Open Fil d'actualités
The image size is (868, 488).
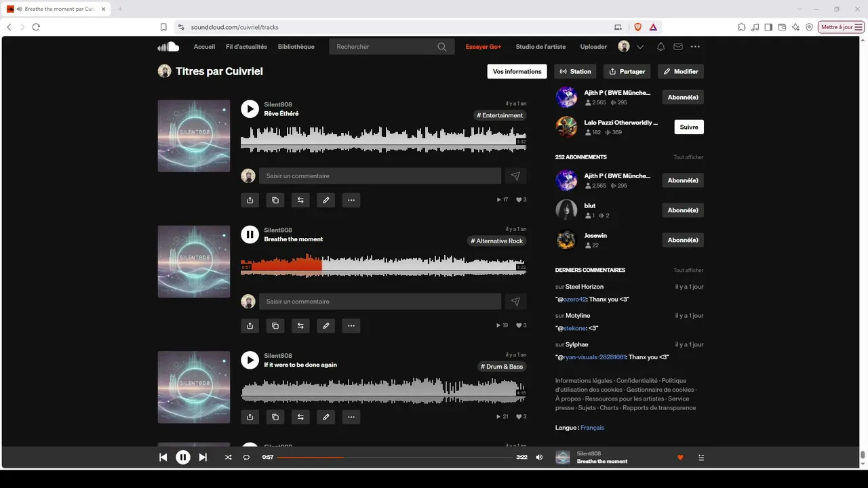[246, 47]
